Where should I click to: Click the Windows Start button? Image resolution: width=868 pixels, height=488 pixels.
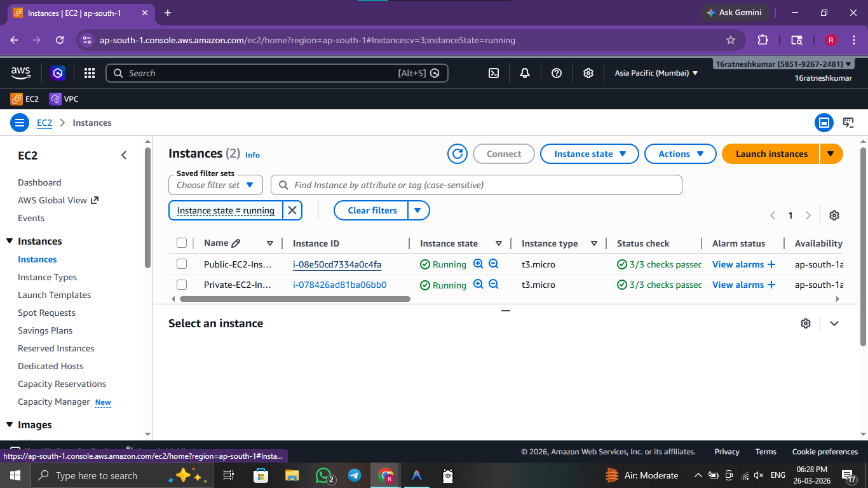tap(15, 475)
